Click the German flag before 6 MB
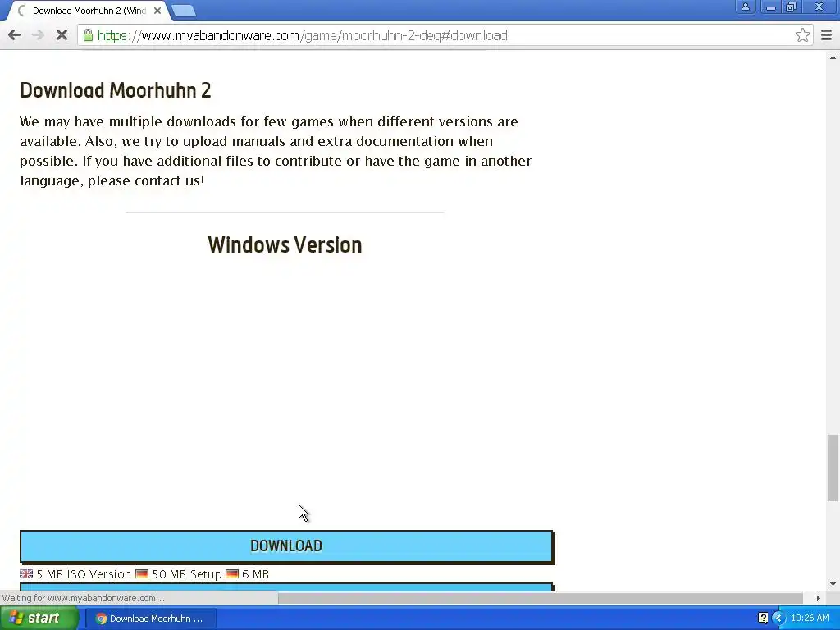840x630 pixels. [232, 573]
